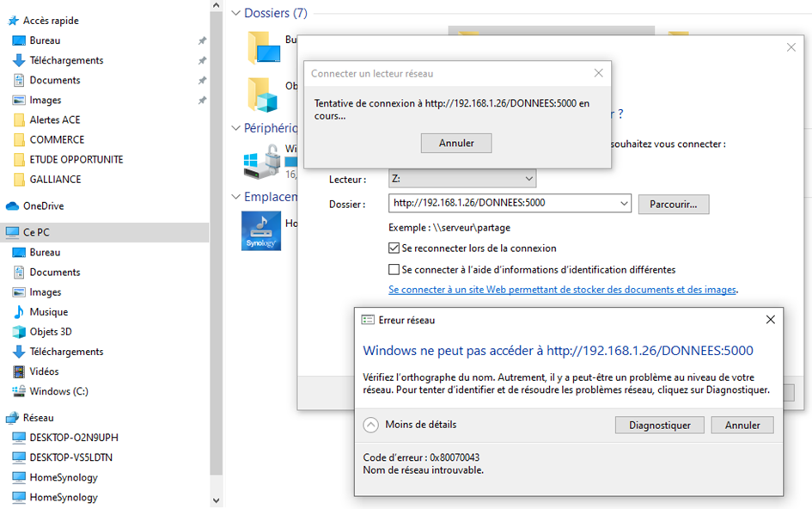
Task: Open the Objets 3D folder thumbnail
Action: 263,95
